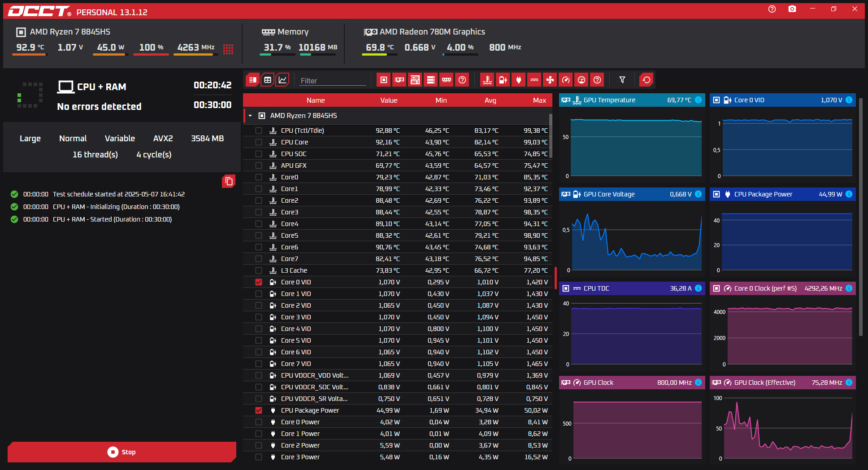Open per-core grid next to CPU MHz
This screenshot has height=470, width=868.
pos(228,49)
